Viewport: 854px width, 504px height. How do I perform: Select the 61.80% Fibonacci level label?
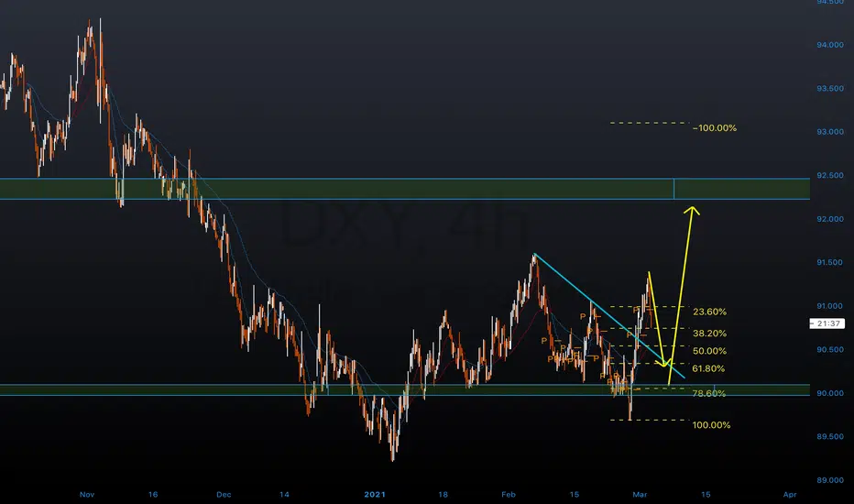click(x=708, y=369)
